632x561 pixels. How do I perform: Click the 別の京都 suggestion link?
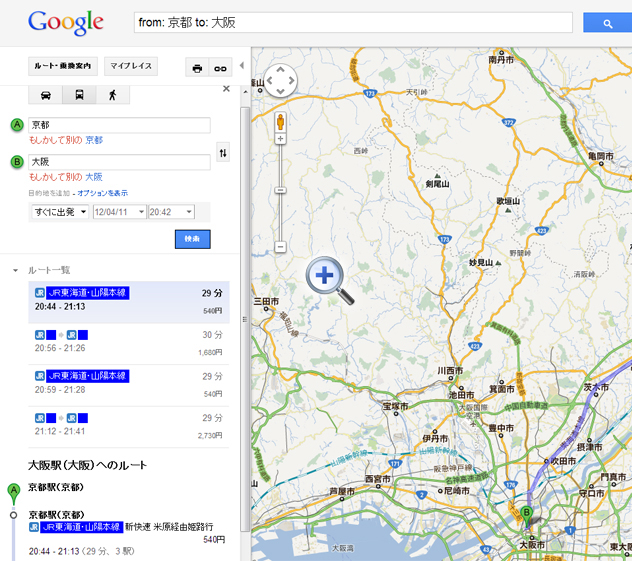[x=94, y=140]
